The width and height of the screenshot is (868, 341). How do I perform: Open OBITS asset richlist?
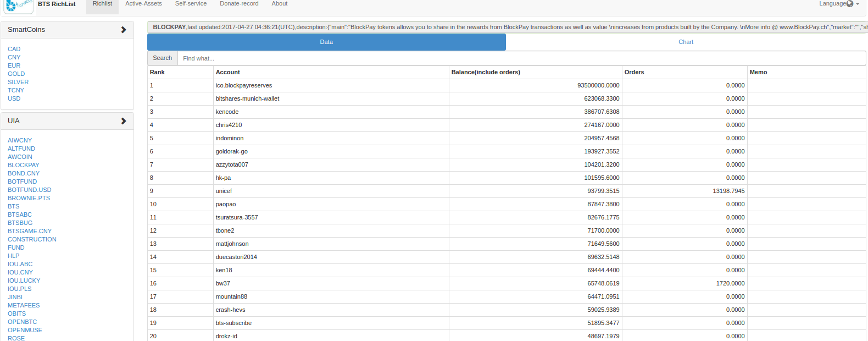pyautogui.click(x=16, y=313)
